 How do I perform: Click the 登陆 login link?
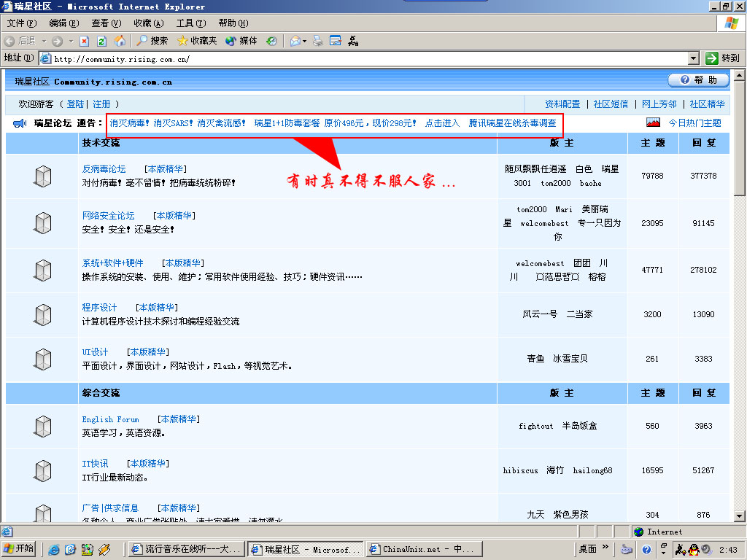[x=75, y=104]
